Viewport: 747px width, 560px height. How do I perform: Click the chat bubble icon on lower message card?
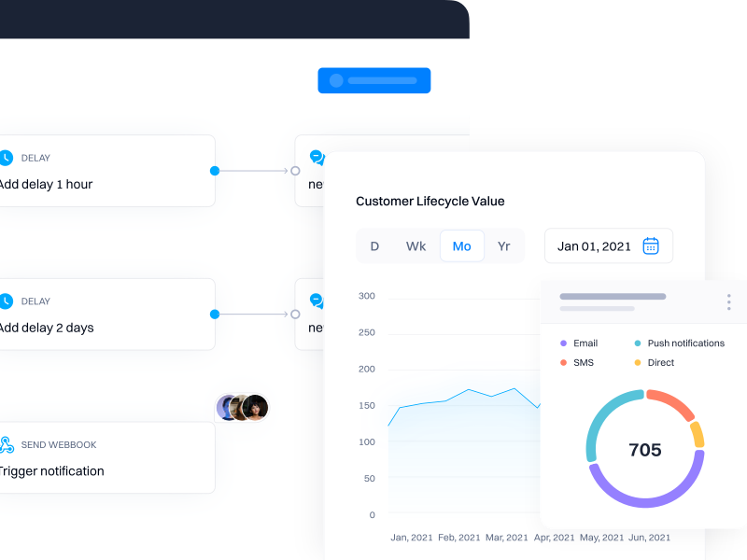click(317, 301)
